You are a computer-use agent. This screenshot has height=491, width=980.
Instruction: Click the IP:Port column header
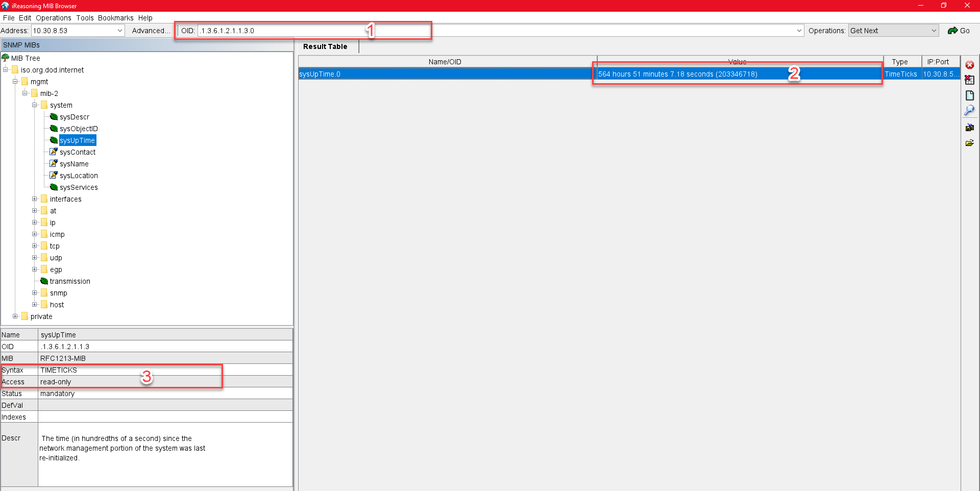tap(941, 62)
